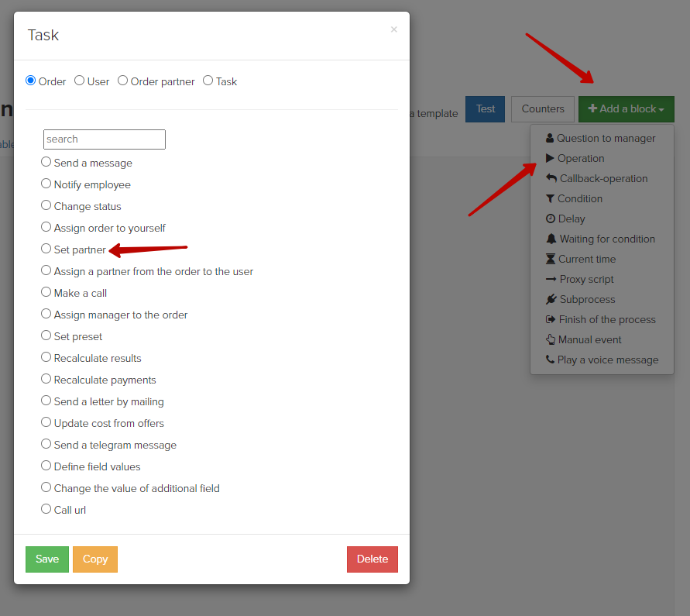This screenshot has height=616, width=690.
Task: Close the Task dialog
Action: tap(394, 29)
